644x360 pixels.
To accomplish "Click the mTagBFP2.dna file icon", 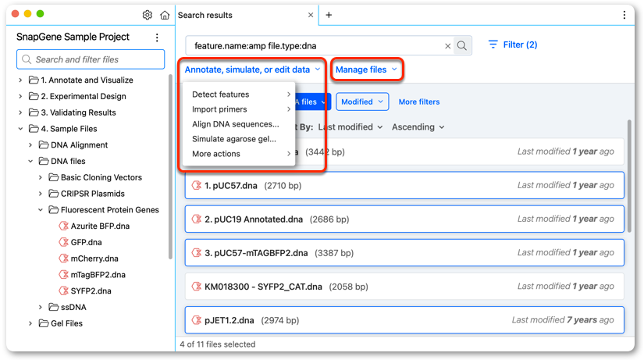I will pyautogui.click(x=64, y=275).
